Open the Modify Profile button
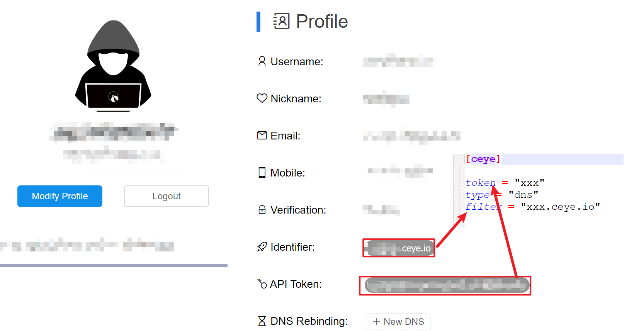644x331 pixels. pos(60,196)
